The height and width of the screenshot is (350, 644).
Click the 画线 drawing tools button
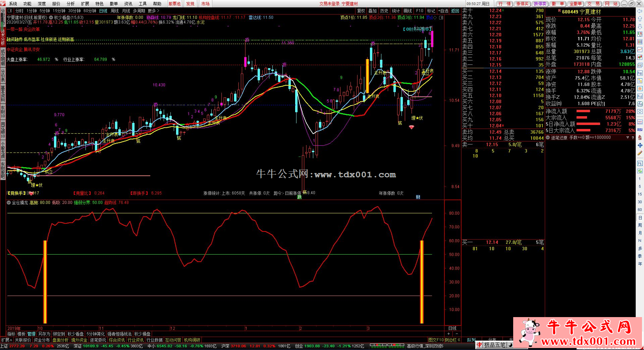click(x=408, y=11)
